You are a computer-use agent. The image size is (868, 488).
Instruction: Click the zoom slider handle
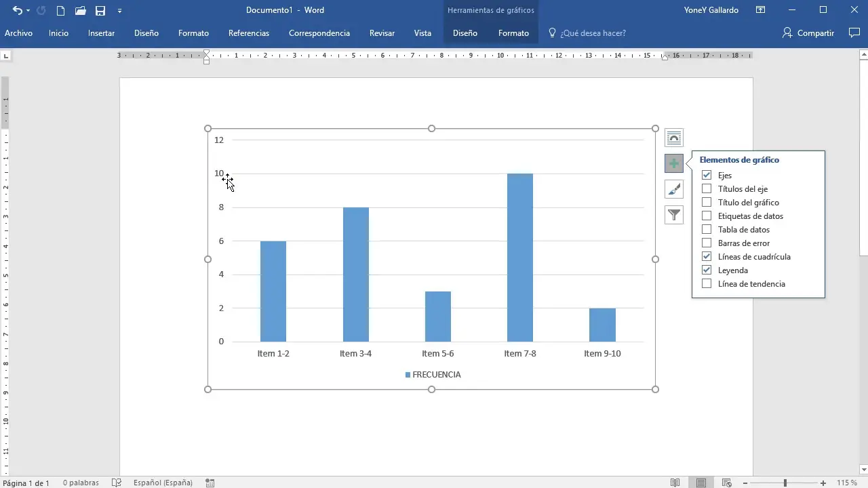click(x=785, y=483)
